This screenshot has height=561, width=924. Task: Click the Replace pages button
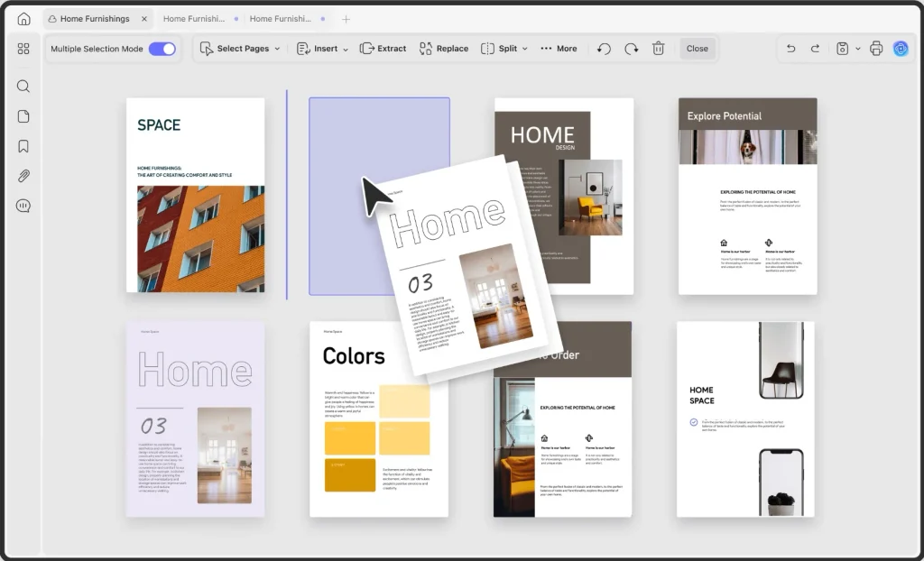pos(444,49)
